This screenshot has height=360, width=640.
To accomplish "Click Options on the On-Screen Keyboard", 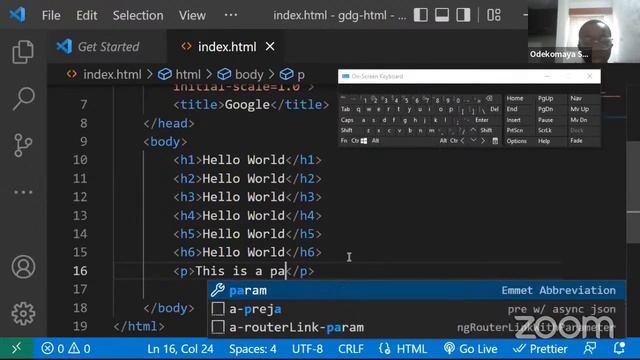I will [516, 141].
